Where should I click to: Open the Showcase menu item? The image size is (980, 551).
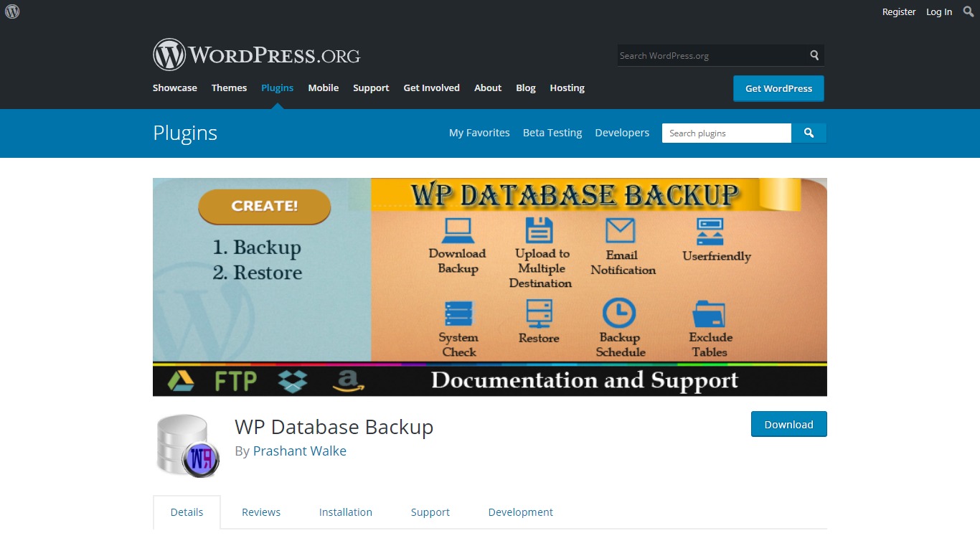[x=175, y=88]
